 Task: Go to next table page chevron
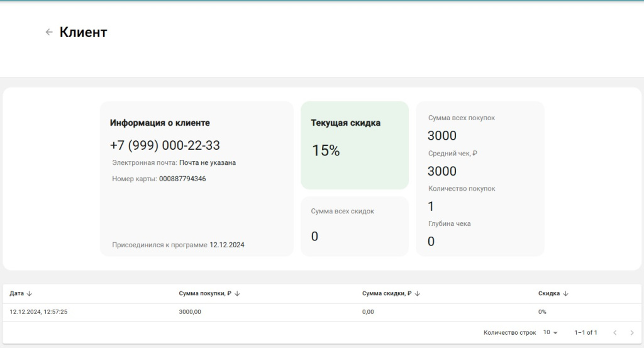point(631,332)
